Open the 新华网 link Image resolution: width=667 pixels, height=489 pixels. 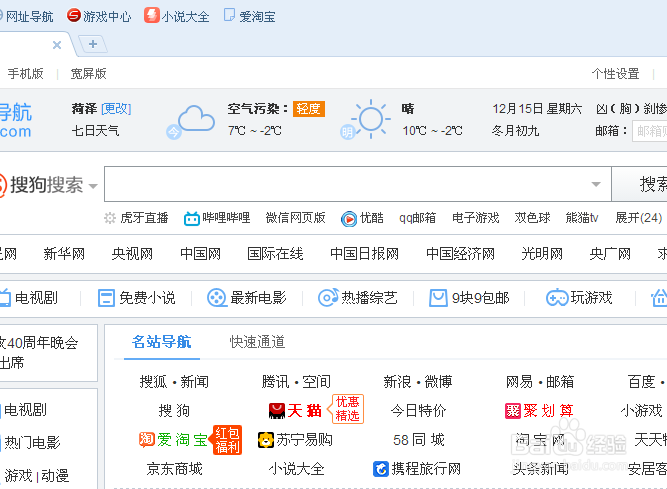point(64,254)
